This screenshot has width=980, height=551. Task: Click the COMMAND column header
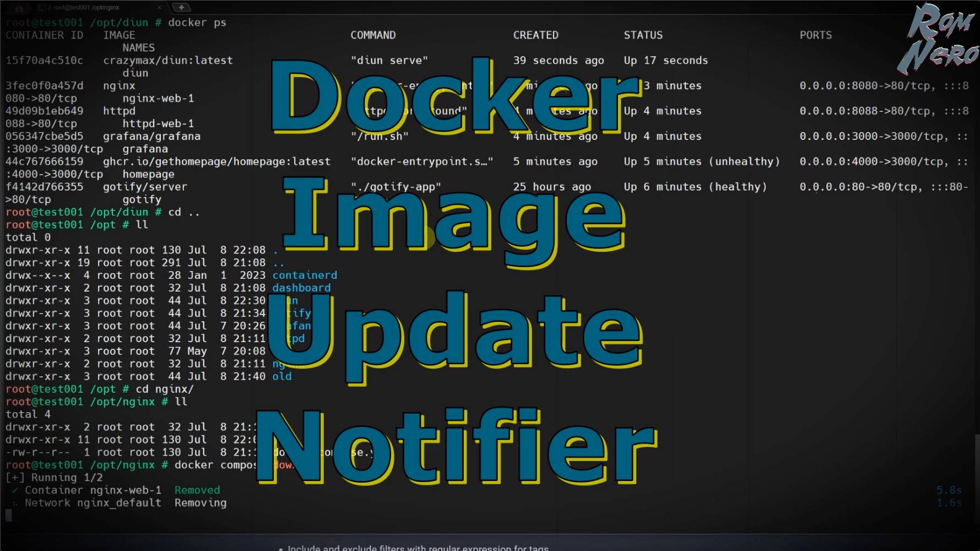(373, 35)
